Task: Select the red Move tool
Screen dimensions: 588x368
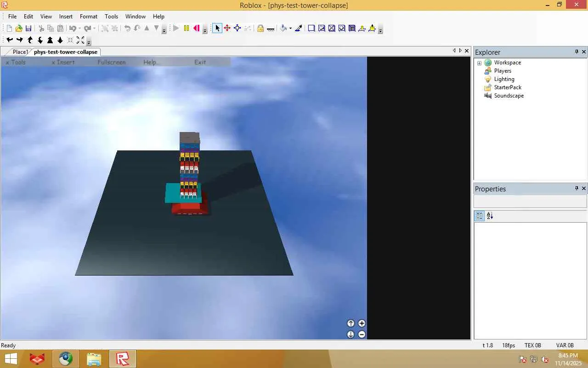Action: (x=227, y=29)
